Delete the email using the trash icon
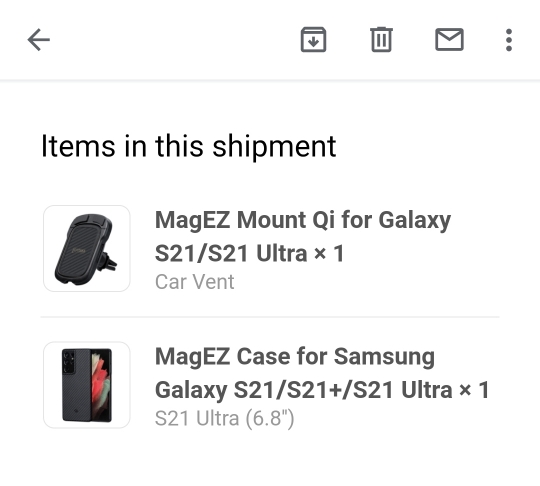540x486 pixels. click(381, 40)
